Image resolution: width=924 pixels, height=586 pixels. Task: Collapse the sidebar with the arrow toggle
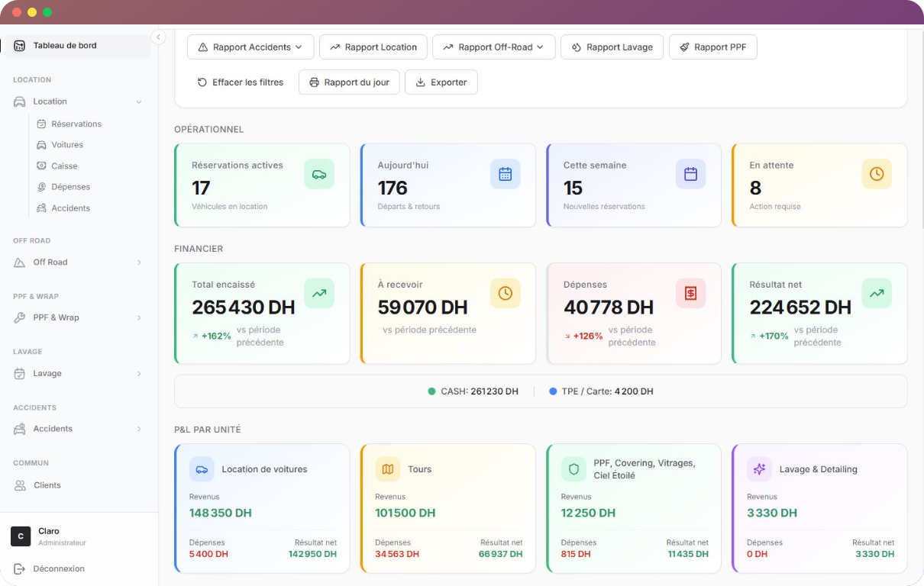tap(159, 37)
